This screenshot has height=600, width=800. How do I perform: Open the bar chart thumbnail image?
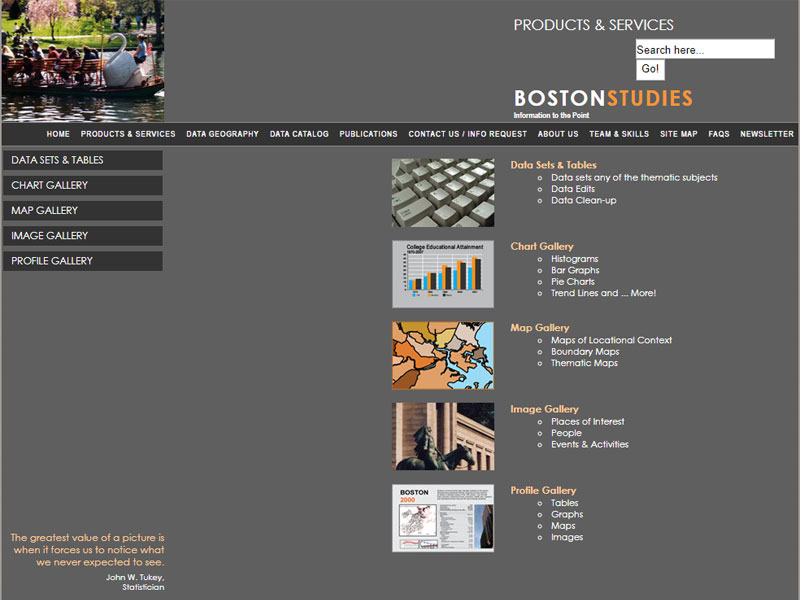(443, 274)
